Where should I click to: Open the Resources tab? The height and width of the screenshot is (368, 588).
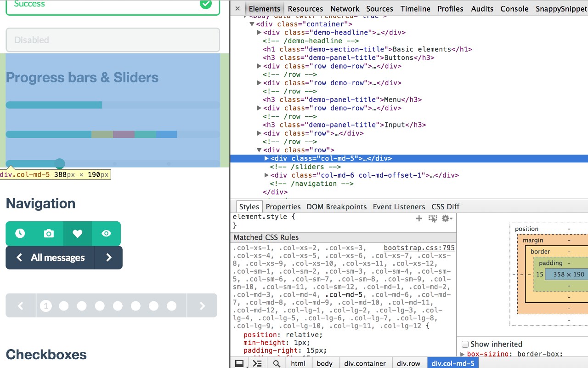[305, 8]
